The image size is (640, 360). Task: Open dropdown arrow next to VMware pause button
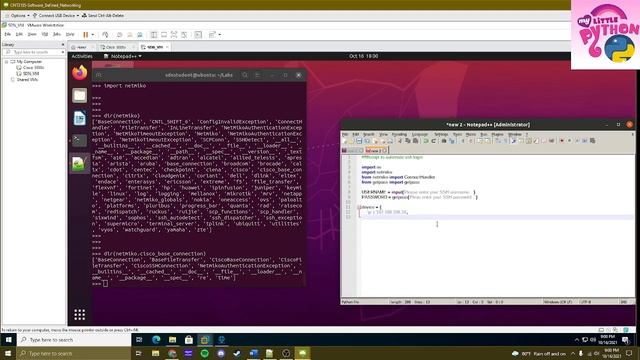tap(93, 35)
